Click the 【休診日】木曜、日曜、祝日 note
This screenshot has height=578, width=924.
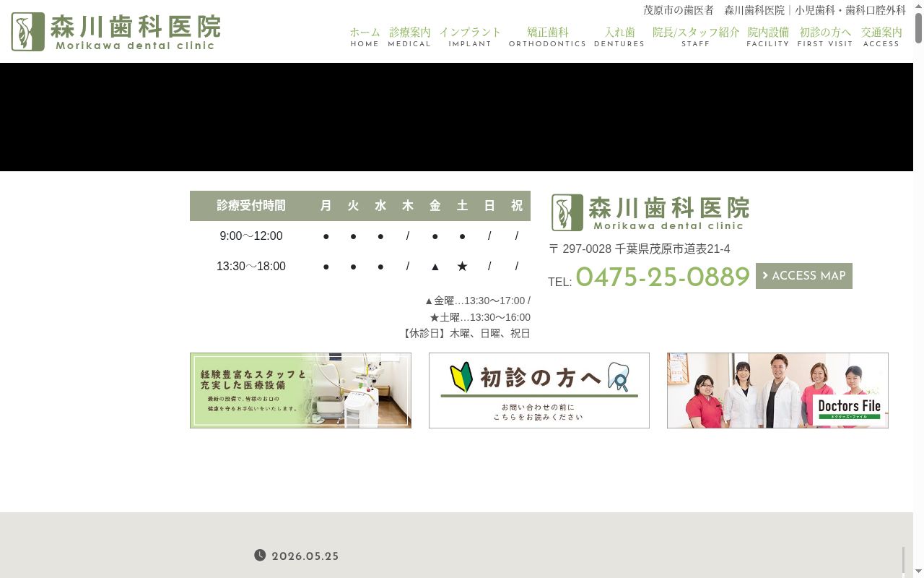pos(466,333)
